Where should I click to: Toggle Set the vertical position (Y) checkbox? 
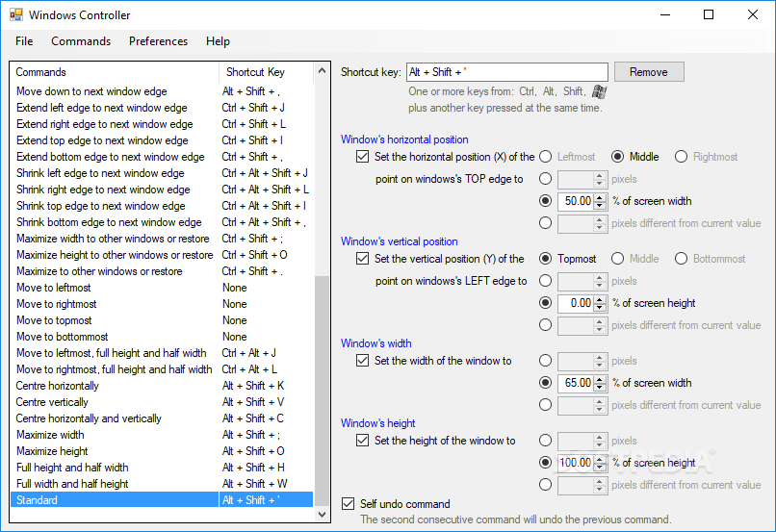tap(362, 259)
